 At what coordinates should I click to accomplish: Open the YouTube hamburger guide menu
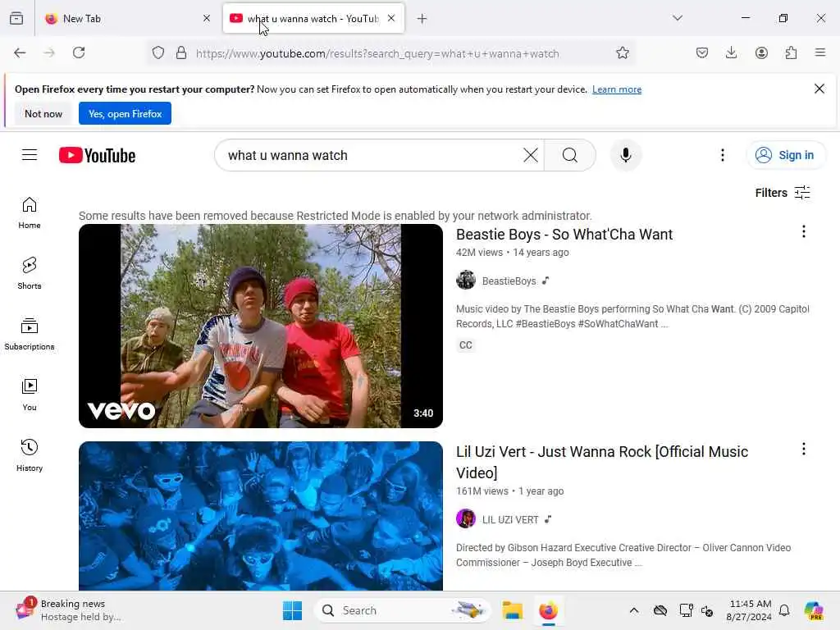pyautogui.click(x=30, y=155)
